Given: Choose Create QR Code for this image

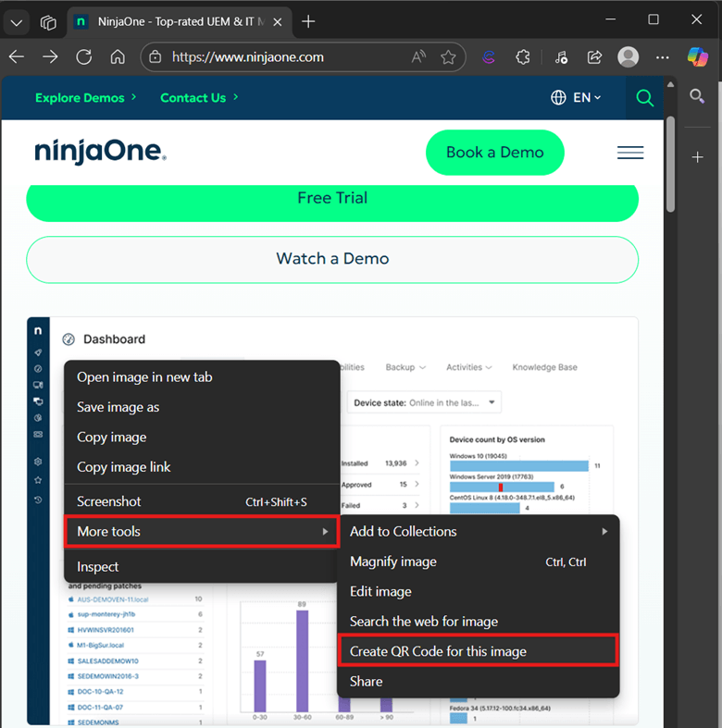Looking at the screenshot, I should click(478, 651).
